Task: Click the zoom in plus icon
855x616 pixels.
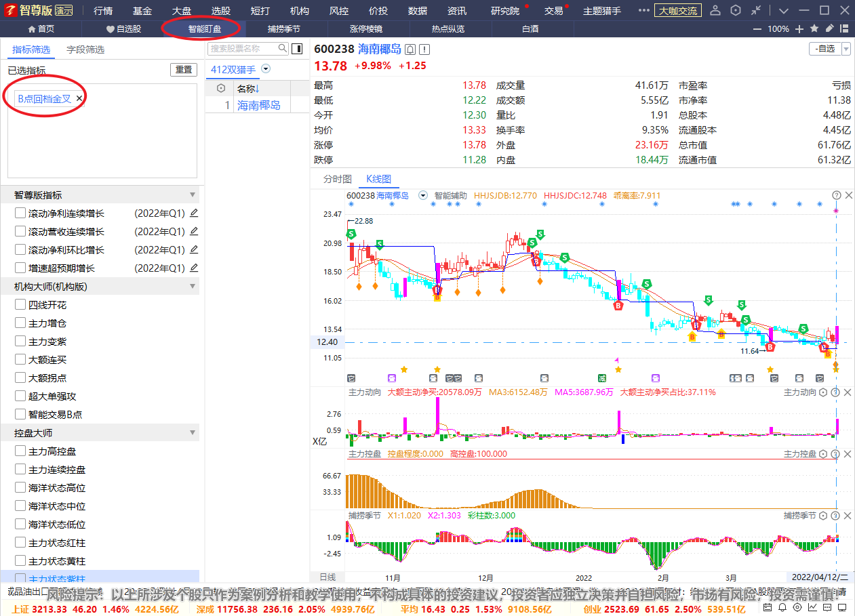Action: tap(799, 29)
